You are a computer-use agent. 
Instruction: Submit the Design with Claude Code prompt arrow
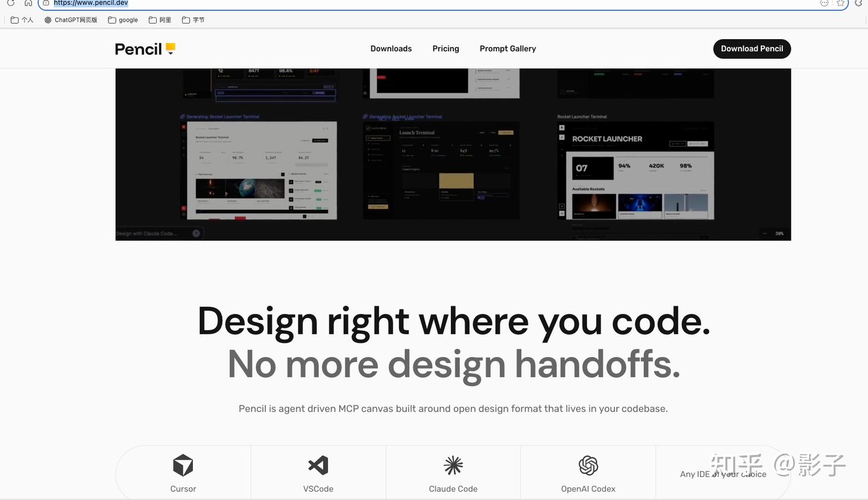196,233
